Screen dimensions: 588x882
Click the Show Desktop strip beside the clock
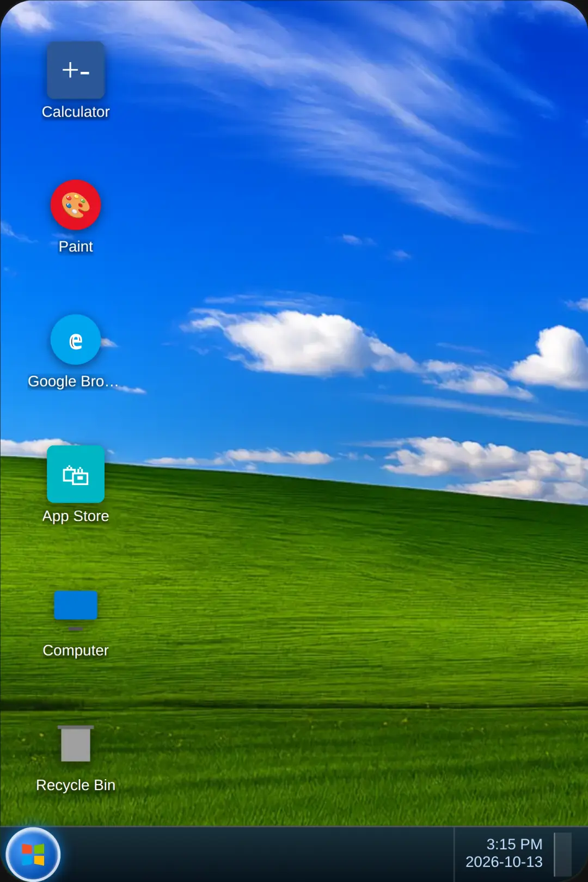point(563,854)
